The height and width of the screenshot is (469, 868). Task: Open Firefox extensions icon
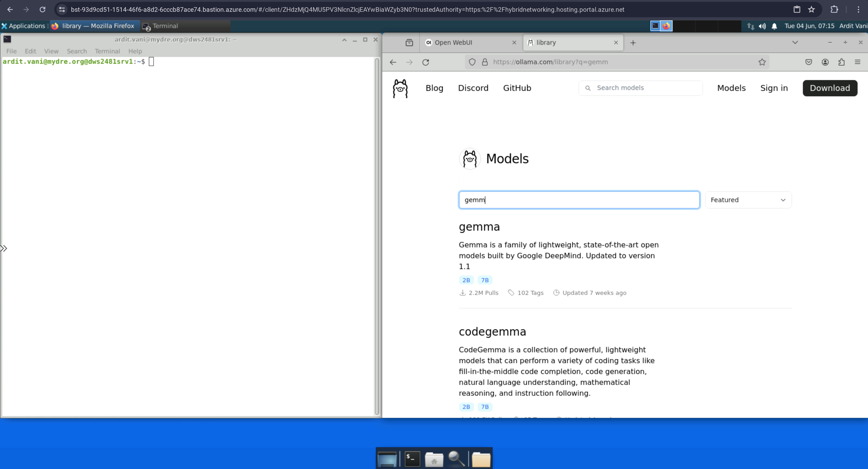pyautogui.click(x=841, y=62)
